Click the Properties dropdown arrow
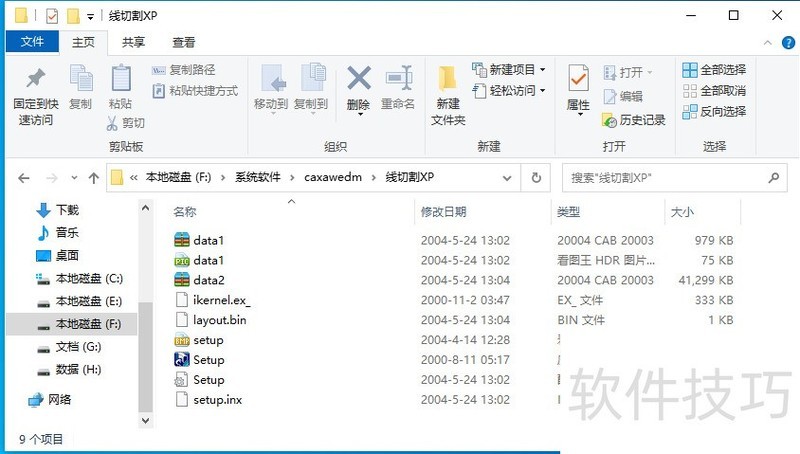 click(x=580, y=115)
